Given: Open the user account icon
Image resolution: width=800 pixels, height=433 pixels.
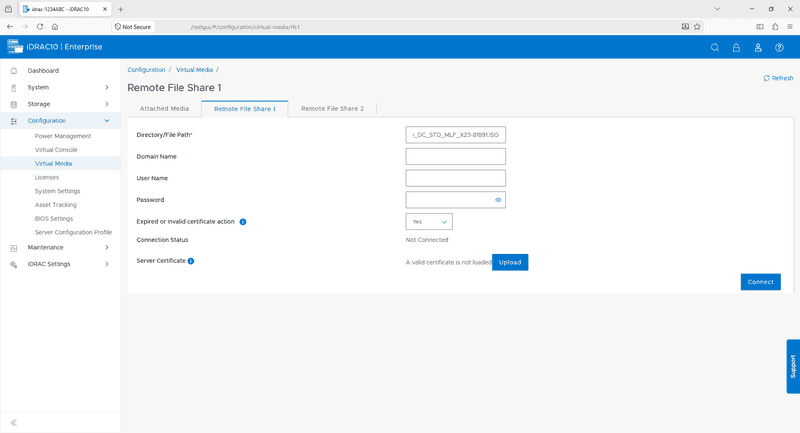Looking at the screenshot, I should coord(758,47).
